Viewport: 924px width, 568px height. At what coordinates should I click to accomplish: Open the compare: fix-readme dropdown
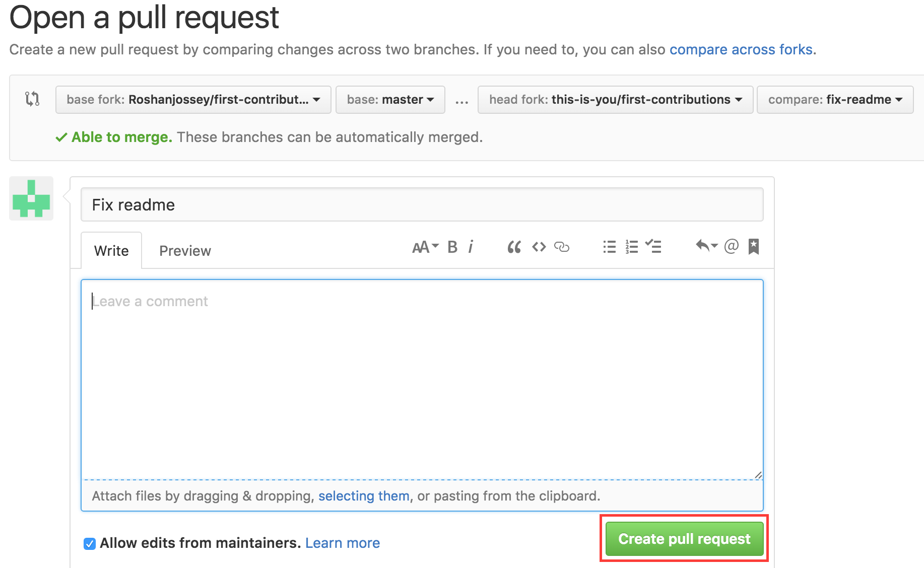[x=834, y=100]
